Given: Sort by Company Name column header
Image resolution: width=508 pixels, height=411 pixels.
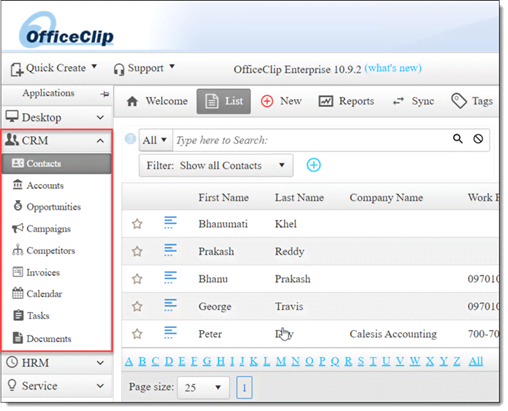Looking at the screenshot, I should click(x=386, y=198).
